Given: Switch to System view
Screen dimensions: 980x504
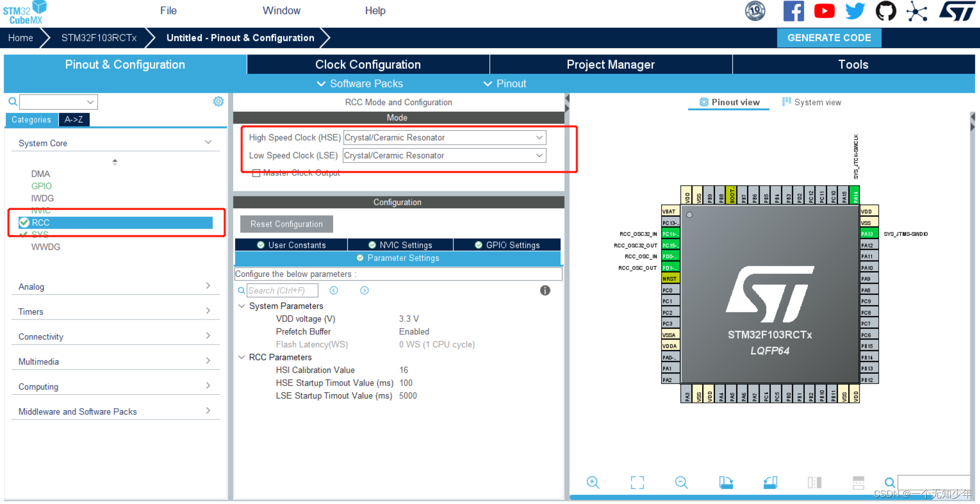Looking at the screenshot, I should tap(811, 102).
